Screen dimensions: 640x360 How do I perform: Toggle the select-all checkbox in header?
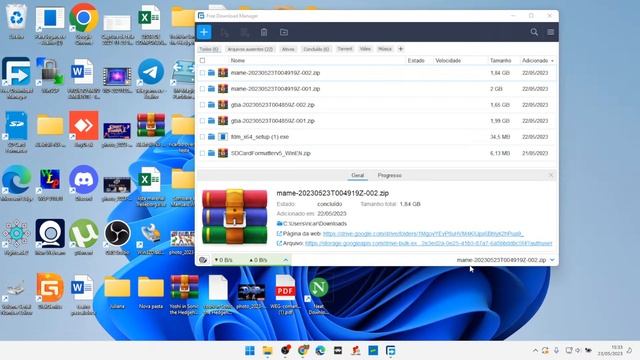point(202,60)
